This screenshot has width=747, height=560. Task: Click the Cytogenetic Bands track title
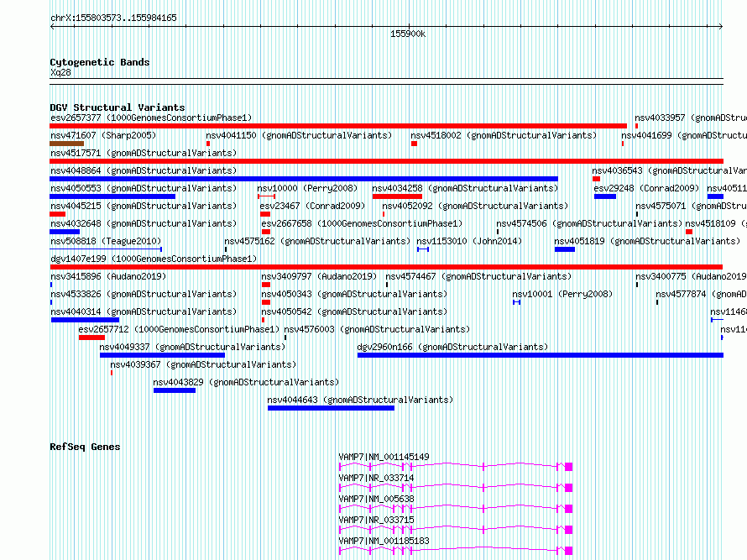point(100,62)
